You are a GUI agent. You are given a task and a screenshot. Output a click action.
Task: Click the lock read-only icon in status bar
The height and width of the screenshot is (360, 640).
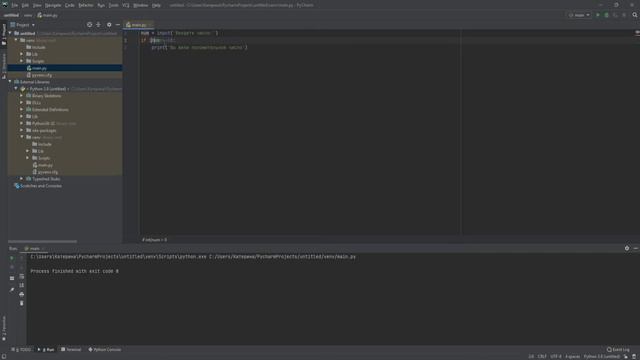point(626,356)
